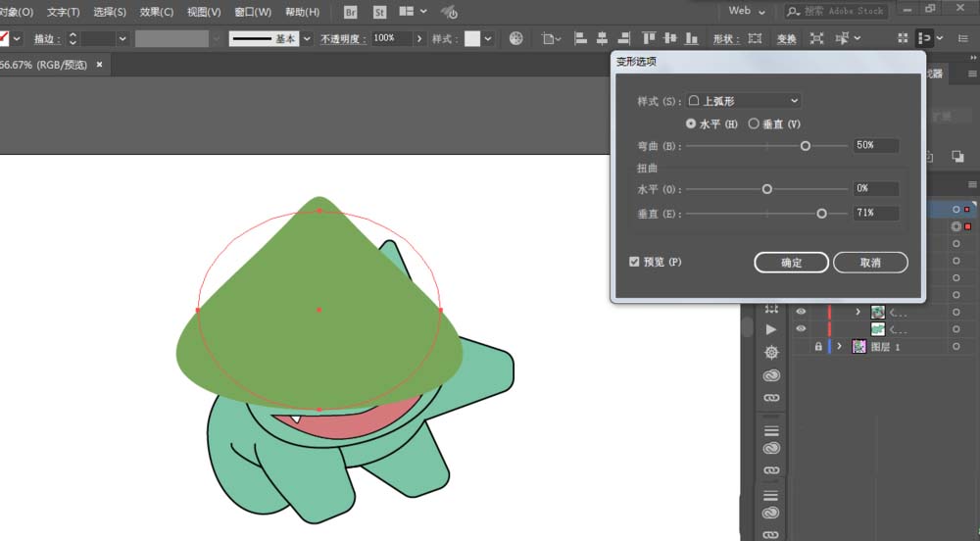Click the horizontal align center icon
Image resolution: width=980 pixels, height=541 pixels.
pyautogui.click(x=602, y=38)
